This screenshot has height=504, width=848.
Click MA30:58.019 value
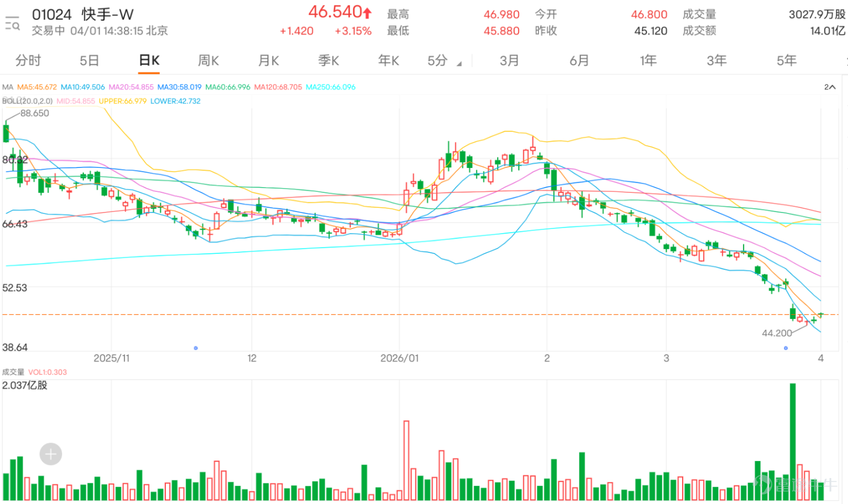coord(179,87)
